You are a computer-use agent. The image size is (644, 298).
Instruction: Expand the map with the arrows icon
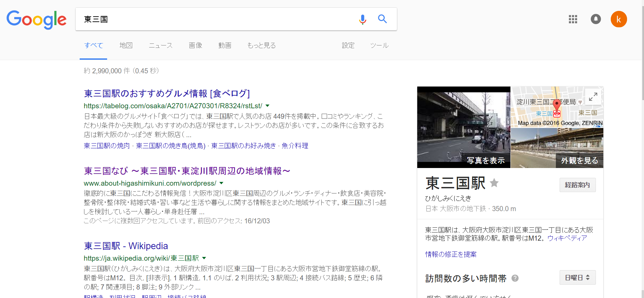point(593,97)
